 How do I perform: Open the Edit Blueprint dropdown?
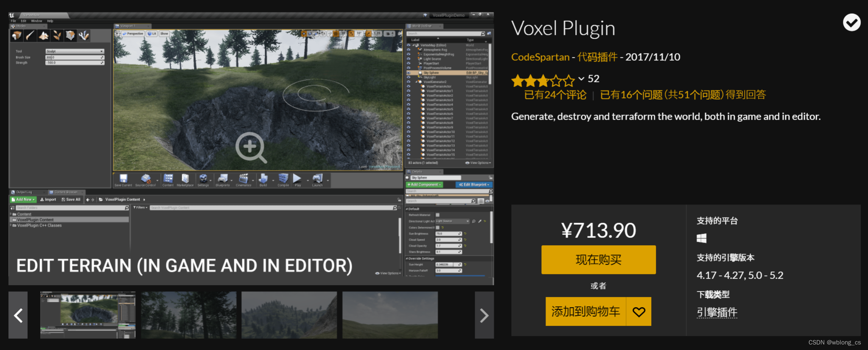tap(474, 185)
